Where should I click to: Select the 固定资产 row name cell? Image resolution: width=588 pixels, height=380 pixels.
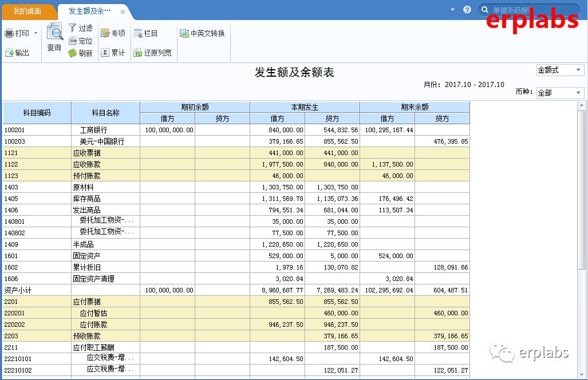(x=106, y=256)
